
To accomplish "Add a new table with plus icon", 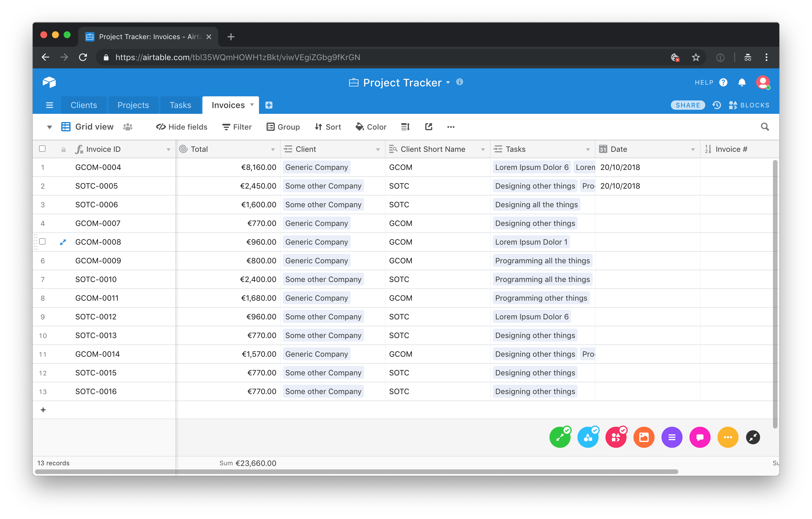I will pyautogui.click(x=269, y=105).
